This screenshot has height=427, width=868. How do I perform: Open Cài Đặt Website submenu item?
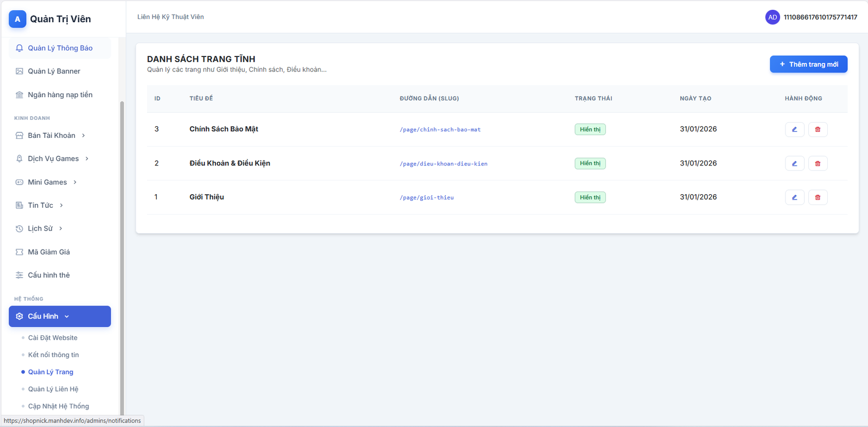pos(53,338)
